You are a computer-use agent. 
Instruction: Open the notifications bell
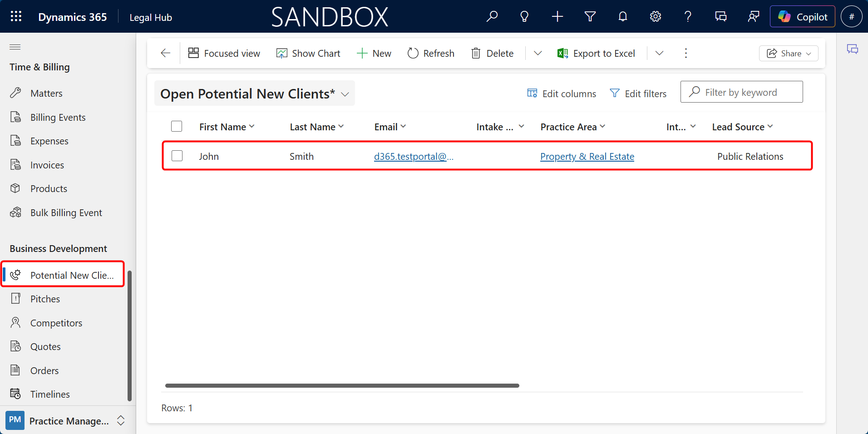(623, 17)
